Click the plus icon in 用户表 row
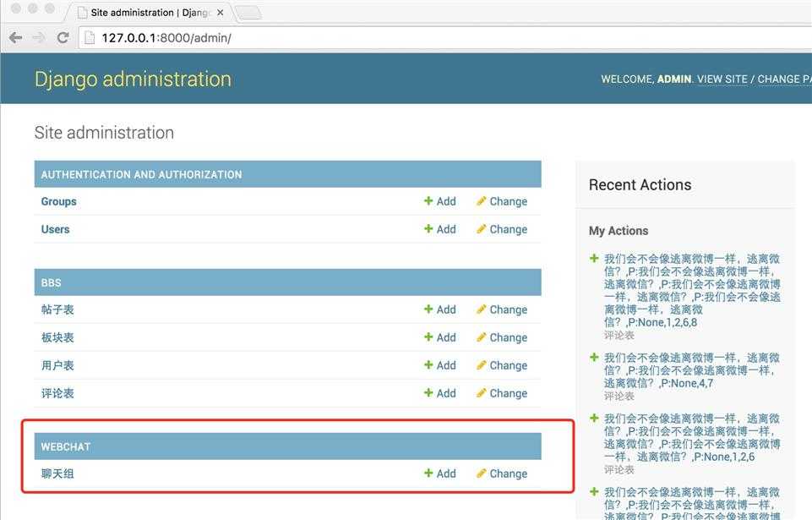812x520 pixels. [428, 365]
